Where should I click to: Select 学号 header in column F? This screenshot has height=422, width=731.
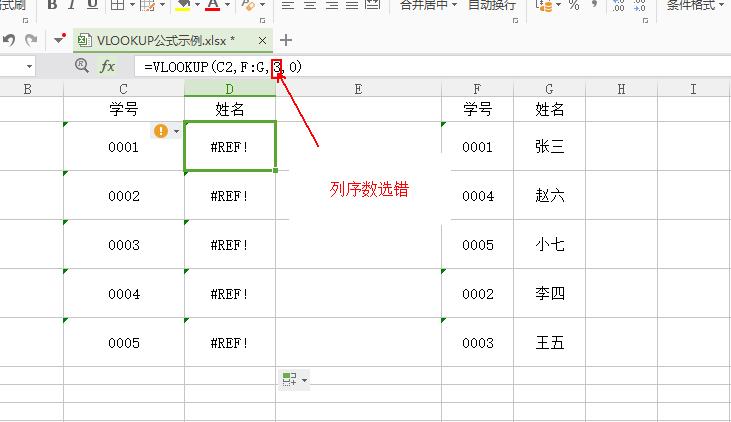point(477,109)
